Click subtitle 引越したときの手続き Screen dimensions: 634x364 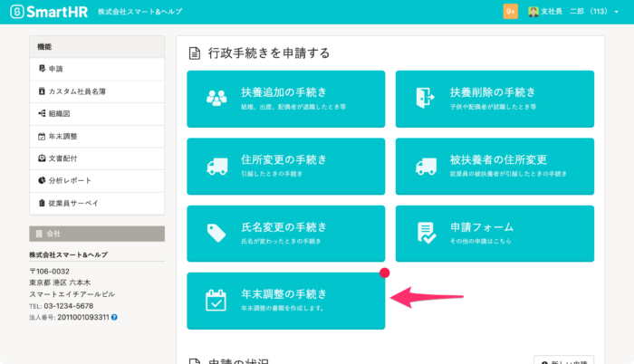pyautogui.click(x=272, y=174)
